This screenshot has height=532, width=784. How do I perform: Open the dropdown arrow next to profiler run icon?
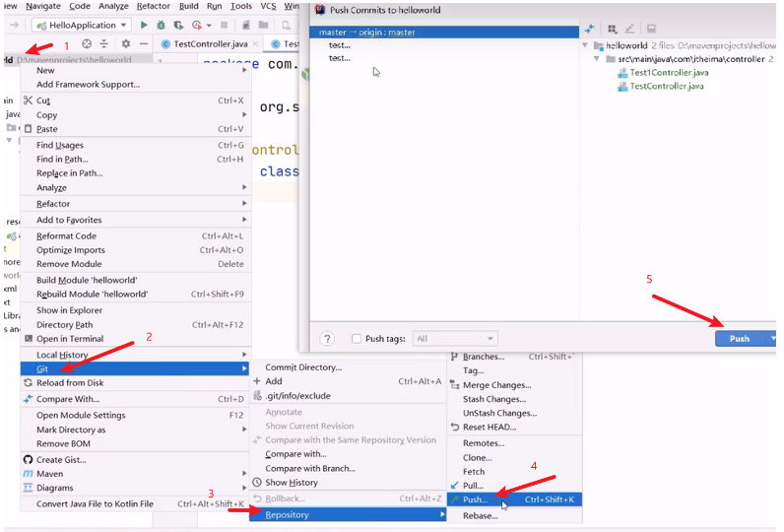point(209,25)
